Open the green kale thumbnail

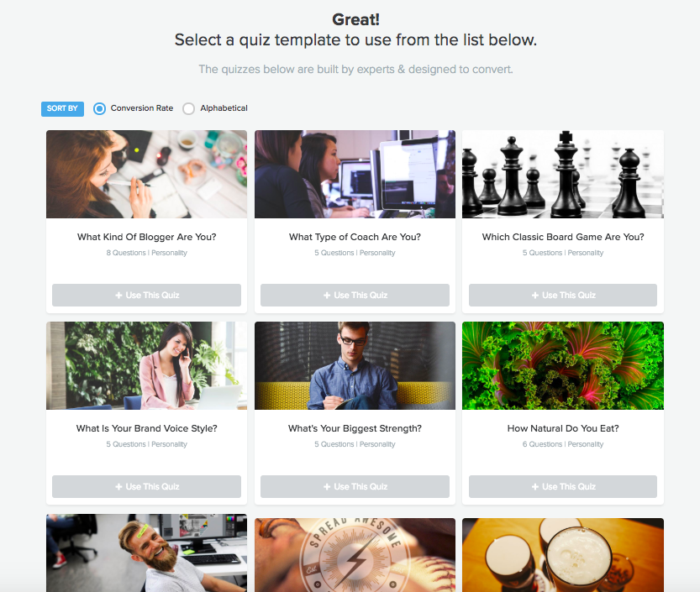coord(563,366)
